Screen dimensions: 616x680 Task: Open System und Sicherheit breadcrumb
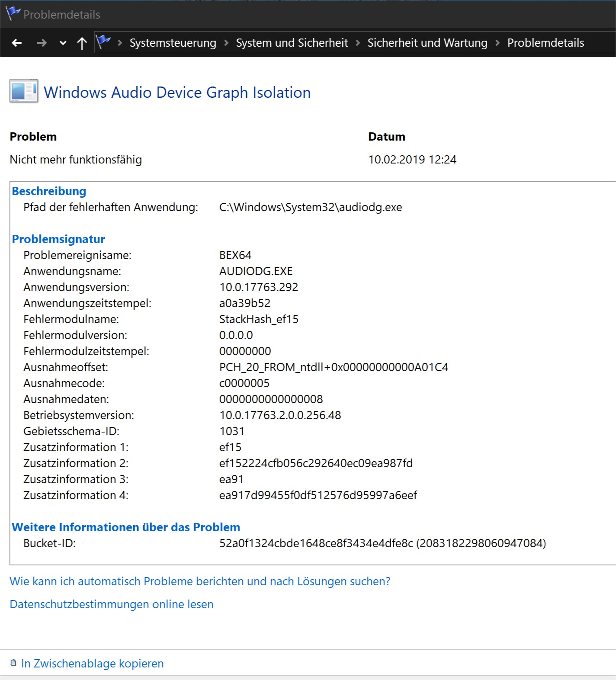coord(292,43)
